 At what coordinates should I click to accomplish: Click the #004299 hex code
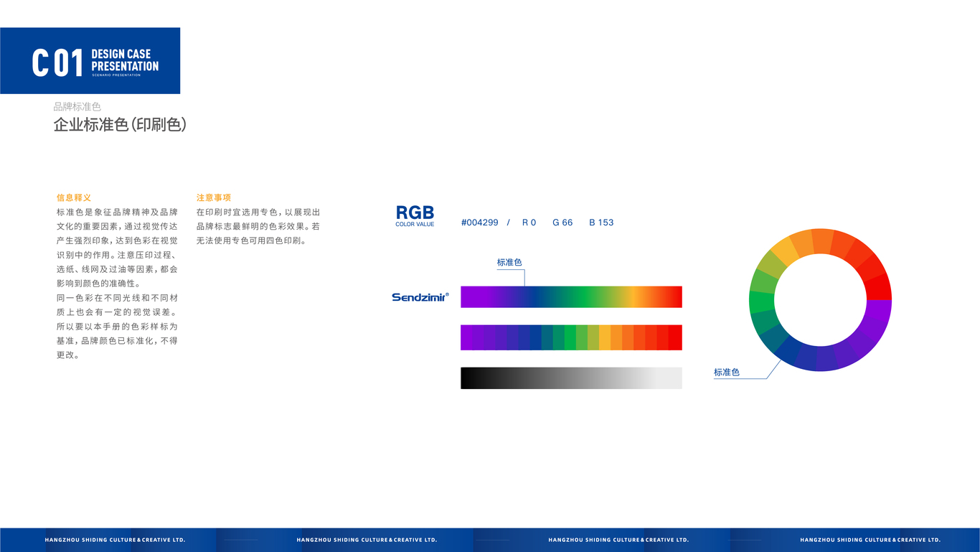479,223
